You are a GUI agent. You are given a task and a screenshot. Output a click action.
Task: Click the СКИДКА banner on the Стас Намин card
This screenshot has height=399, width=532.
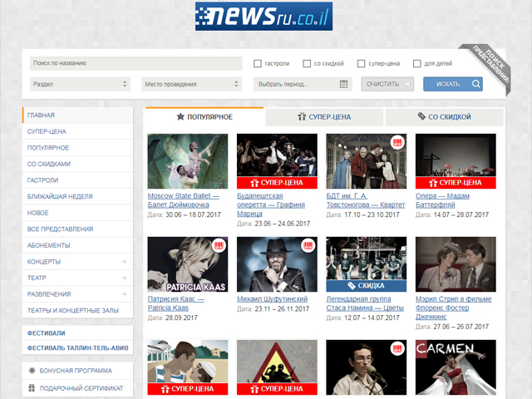point(366,286)
